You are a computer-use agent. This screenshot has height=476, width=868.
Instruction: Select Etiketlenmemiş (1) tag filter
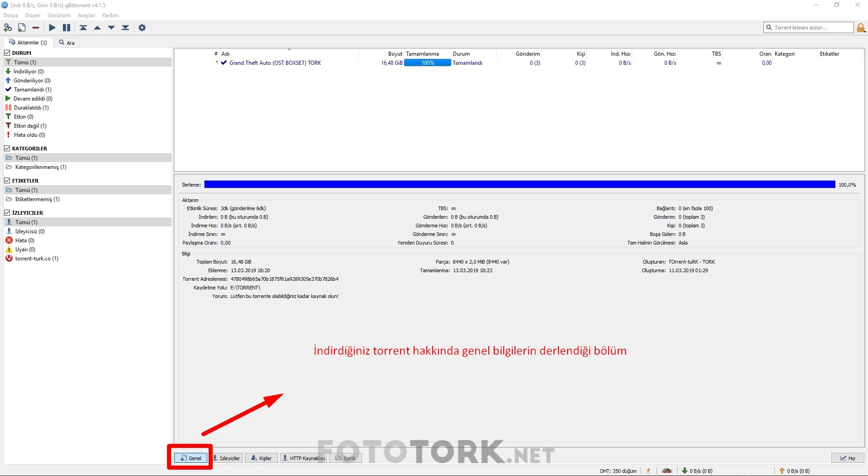tap(88, 199)
